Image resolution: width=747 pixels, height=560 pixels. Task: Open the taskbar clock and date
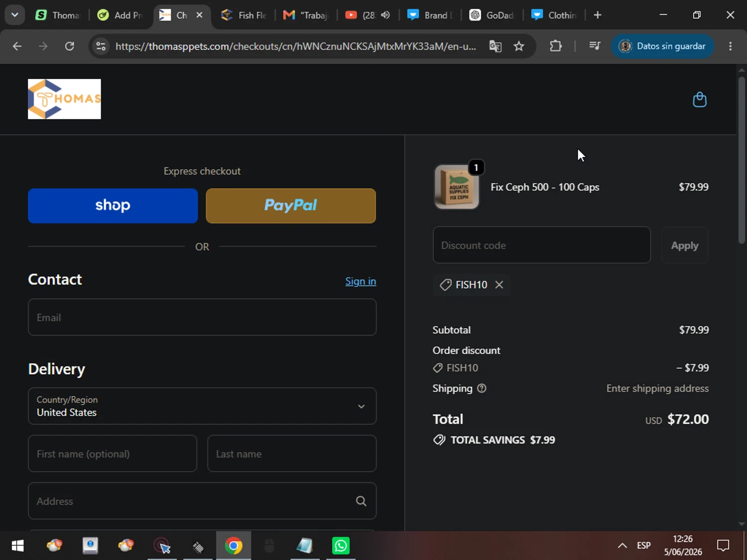tap(683, 546)
